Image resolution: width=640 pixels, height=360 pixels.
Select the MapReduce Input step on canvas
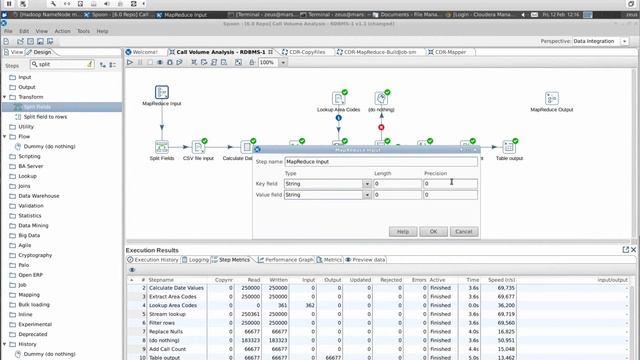click(162, 92)
